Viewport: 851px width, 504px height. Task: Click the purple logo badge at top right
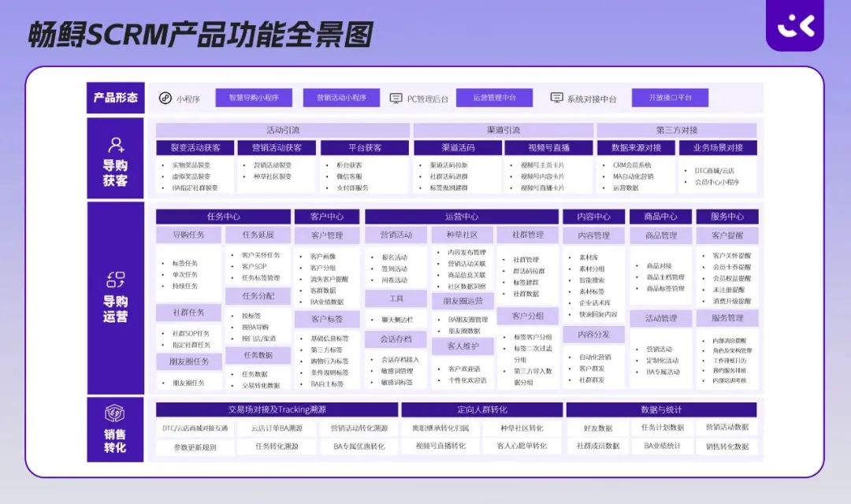pos(794,25)
